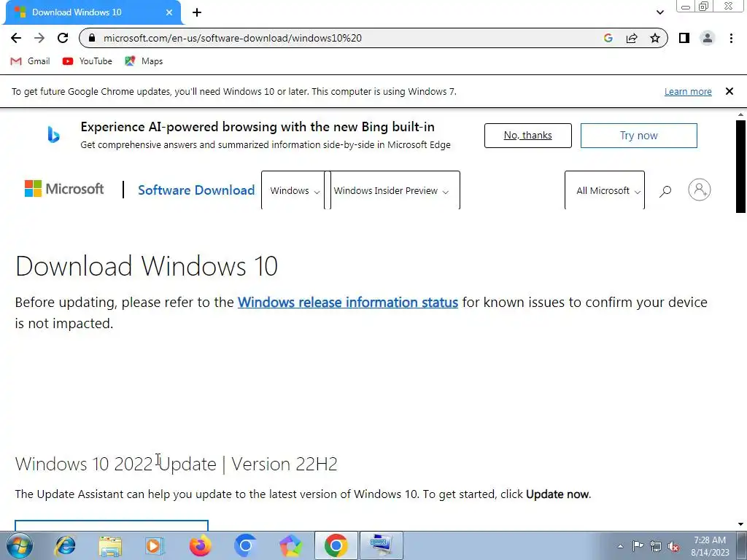Expand the Windows Insider Preview dropdown
Image resolution: width=747 pixels, height=560 pixels.
tap(393, 190)
